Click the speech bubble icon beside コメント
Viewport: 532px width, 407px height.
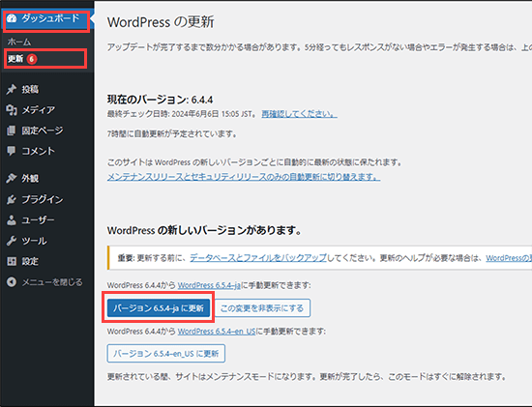tap(12, 151)
